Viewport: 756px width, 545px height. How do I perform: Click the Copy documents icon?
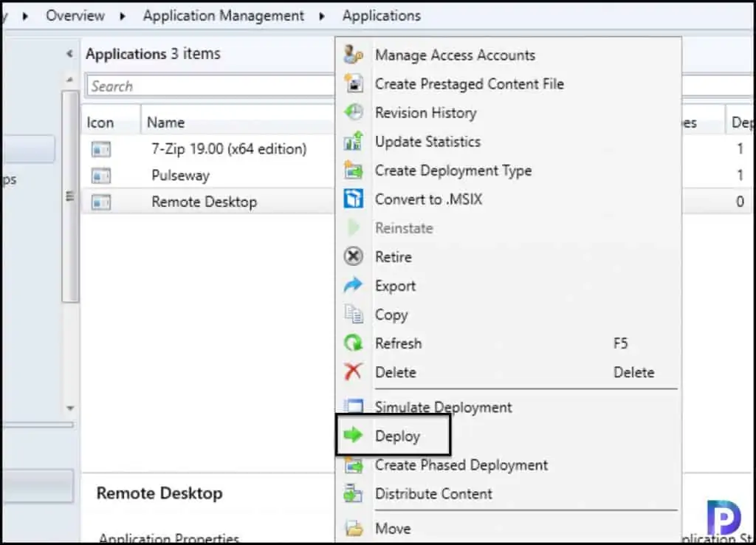(x=354, y=314)
